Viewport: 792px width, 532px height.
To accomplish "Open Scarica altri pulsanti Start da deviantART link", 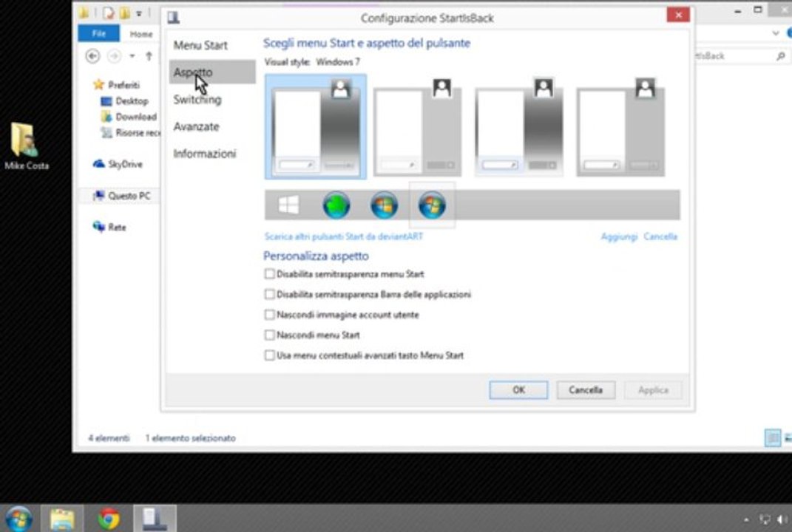I will click(343, 236).
